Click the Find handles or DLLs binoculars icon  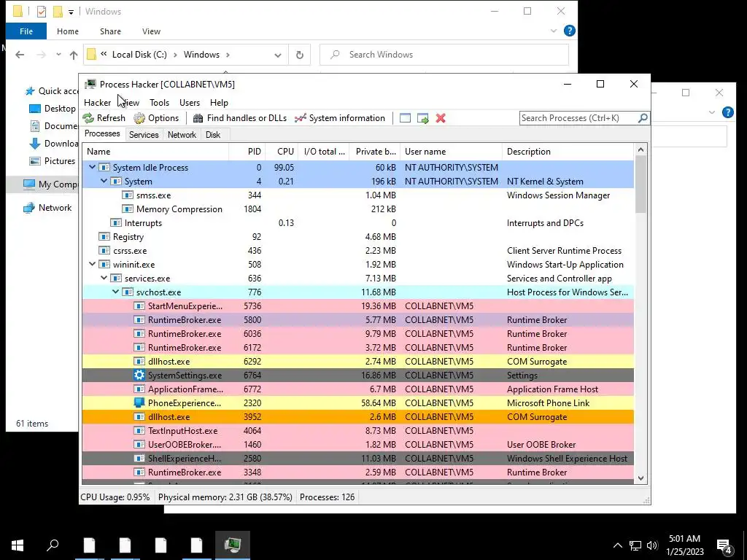point(198,118)
